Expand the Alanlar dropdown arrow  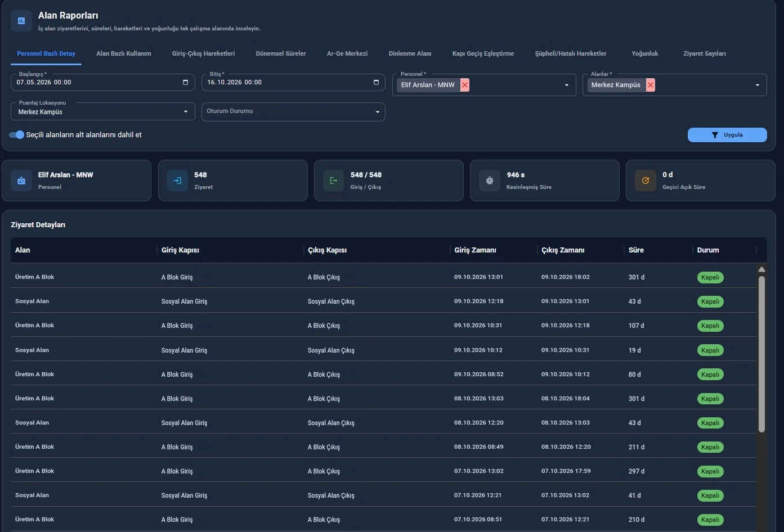[757, 85]
